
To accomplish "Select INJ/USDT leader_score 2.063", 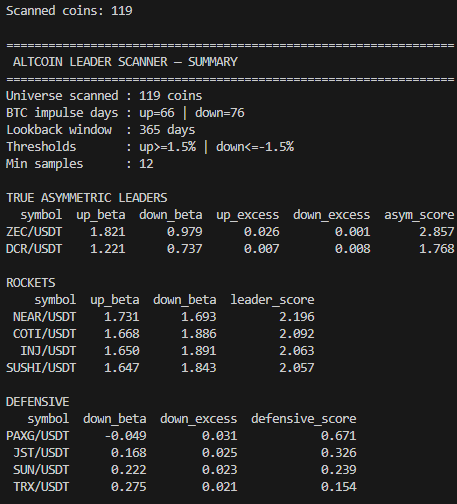I will tap(297, 351).
